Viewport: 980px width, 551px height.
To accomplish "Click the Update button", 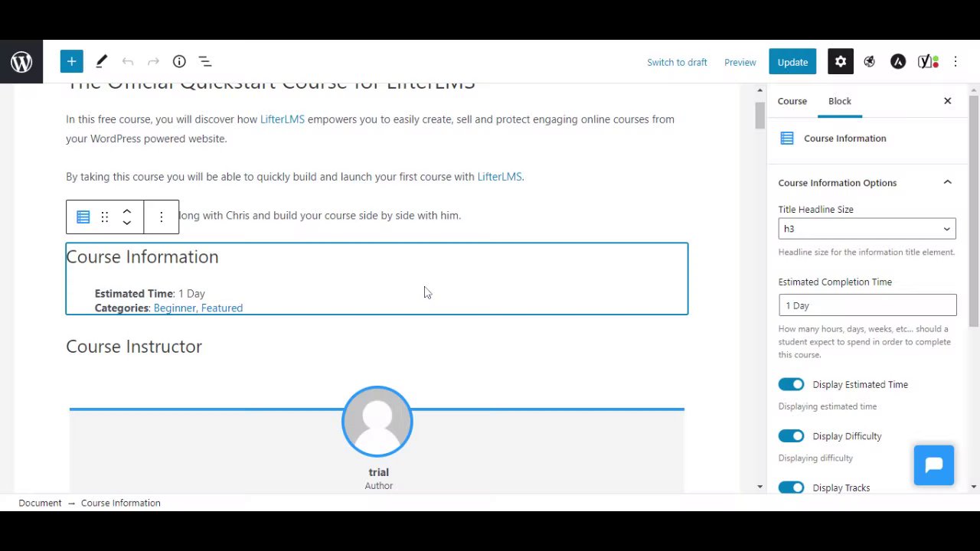I will click(792, 62).
